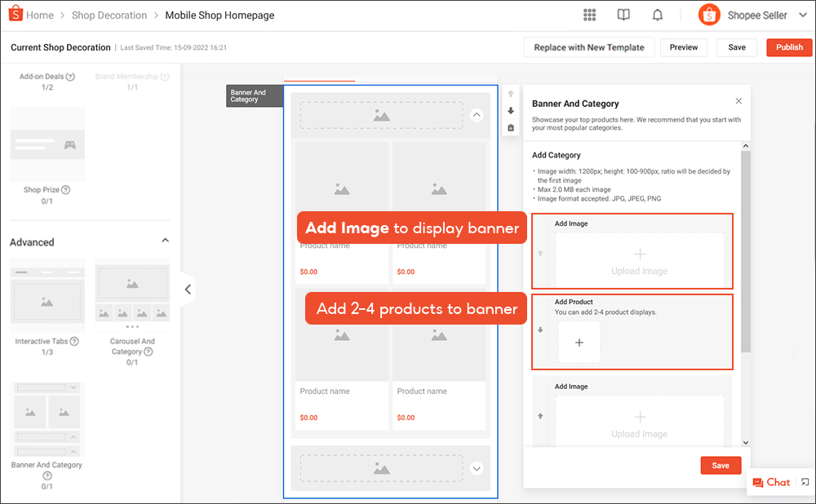Click the plus box to add product
The image size is (816, 504).
coord(579,343)
